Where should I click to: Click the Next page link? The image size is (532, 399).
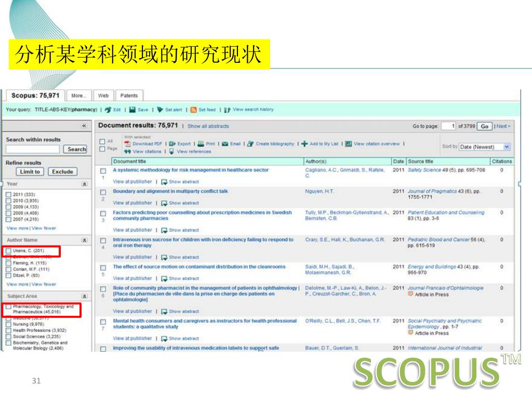[503, 126]
